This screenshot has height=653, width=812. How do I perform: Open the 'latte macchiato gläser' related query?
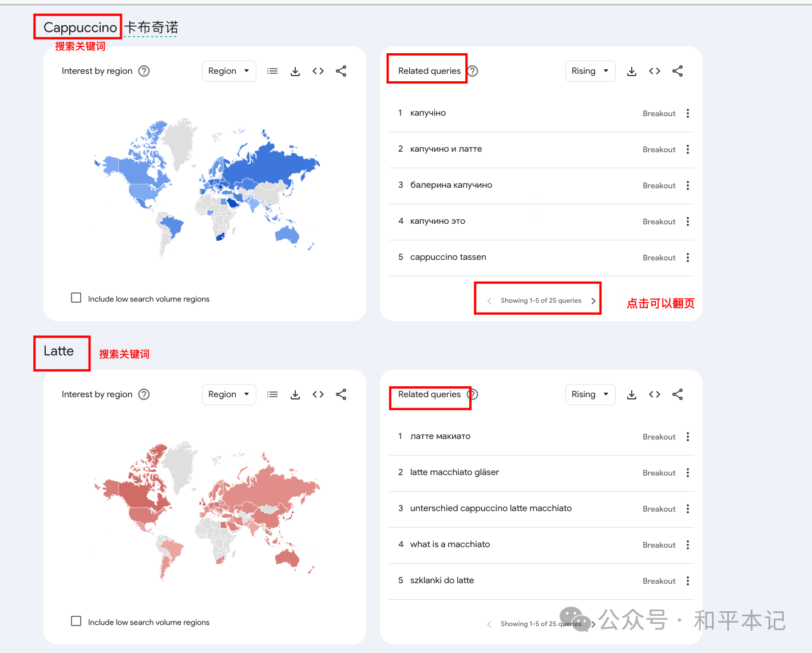coord(454,472)
